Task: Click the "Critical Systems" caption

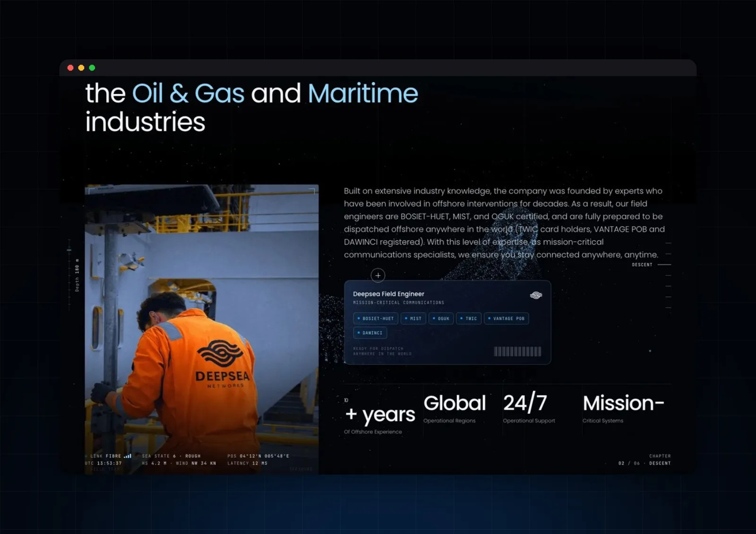Action: coord(603,421)
